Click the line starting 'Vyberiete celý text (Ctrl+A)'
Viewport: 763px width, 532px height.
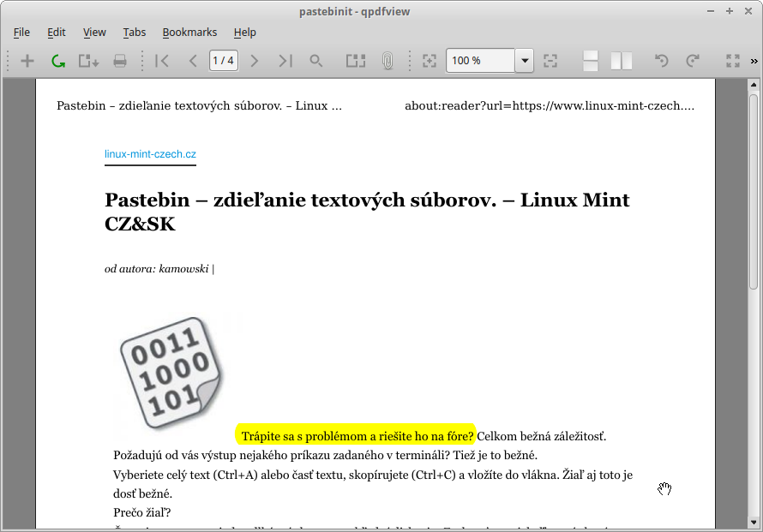tap(373, 475)
